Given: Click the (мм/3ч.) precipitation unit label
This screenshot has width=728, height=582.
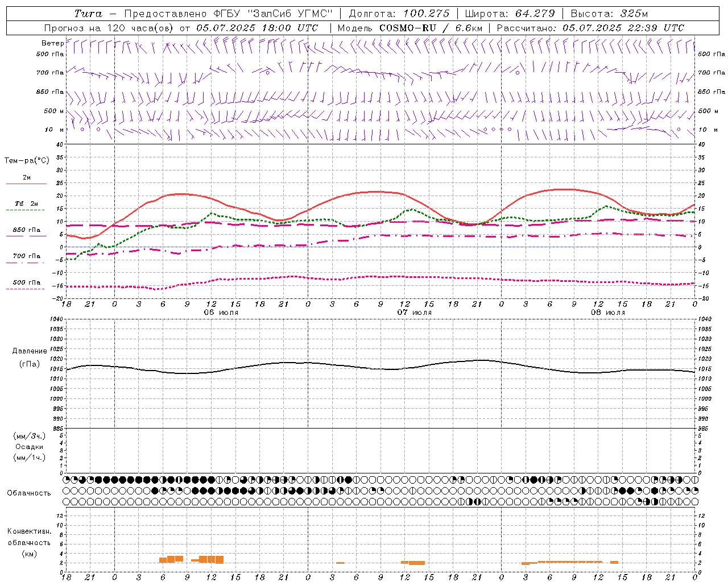Looking at the screenshot, I should (30, 436).
